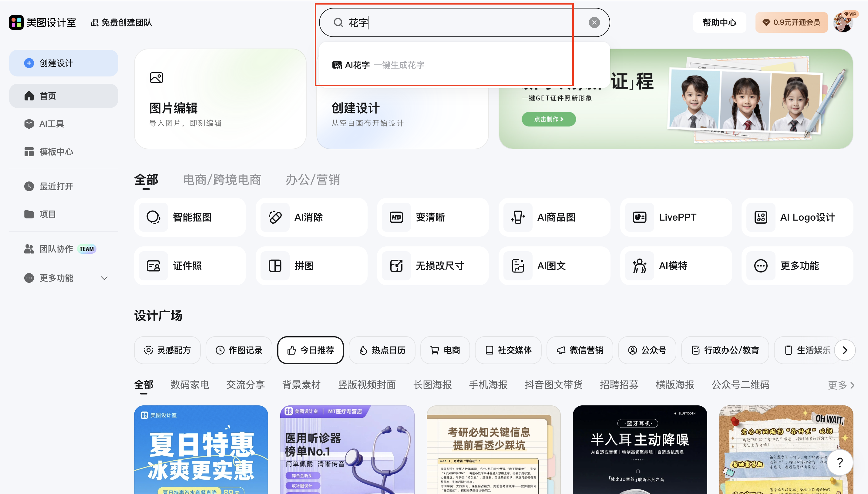Click 0.9元开通会员 button
The image size is (868, 494).
[x=791, y=22]
